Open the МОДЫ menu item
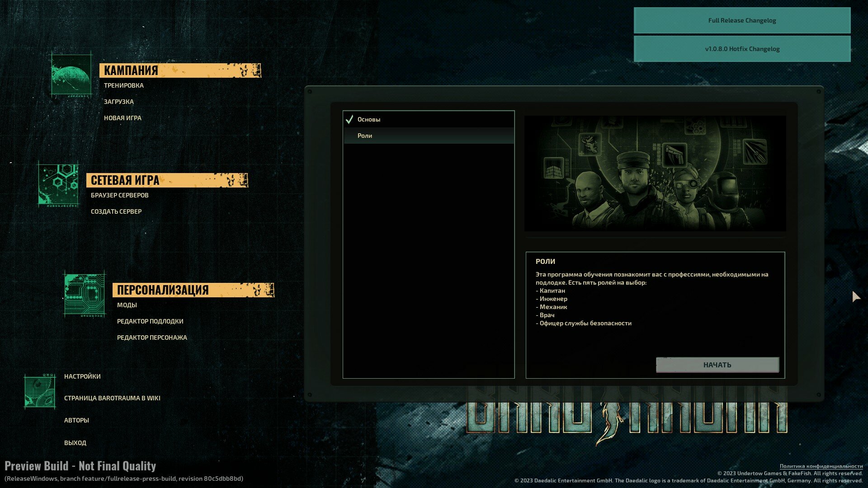This screenshot has width=868, height=488. 127,305
